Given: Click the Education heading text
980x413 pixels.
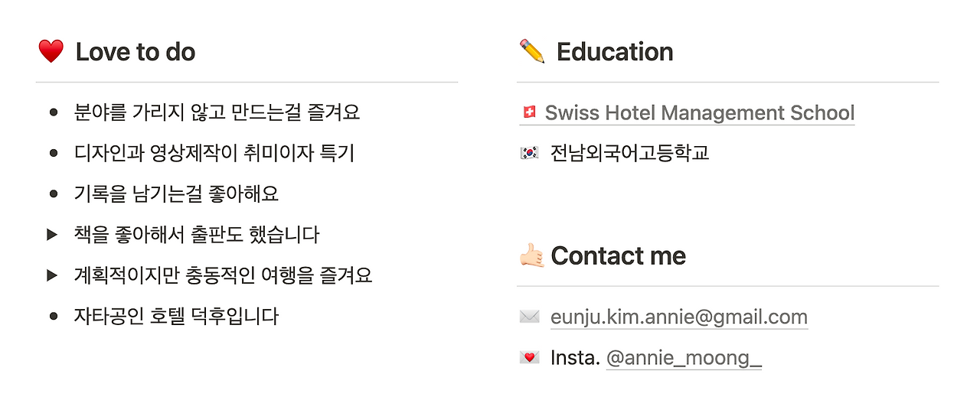Looking at the screenshot, I should point(615,52).
